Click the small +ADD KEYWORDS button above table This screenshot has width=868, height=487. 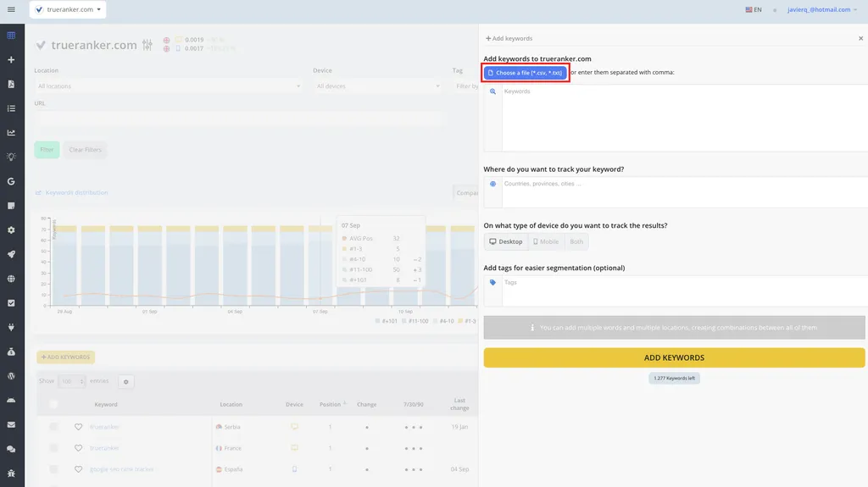coord(66,357)
